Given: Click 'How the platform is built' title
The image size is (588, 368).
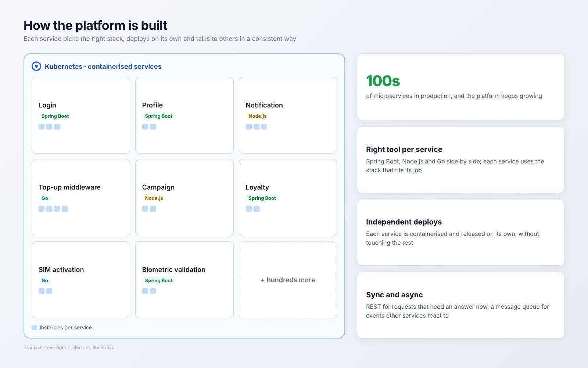Looking at the screenshot, I should [x=96, y=25].
